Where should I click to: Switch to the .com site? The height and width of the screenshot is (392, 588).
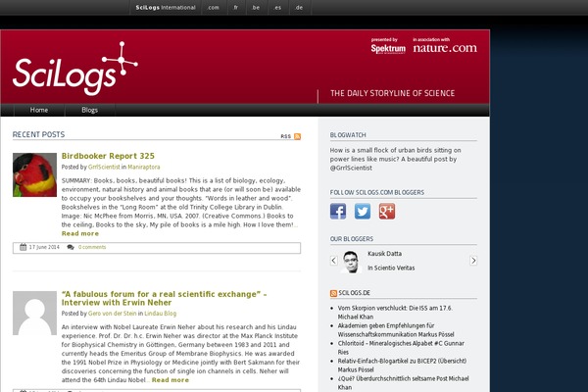213,8
